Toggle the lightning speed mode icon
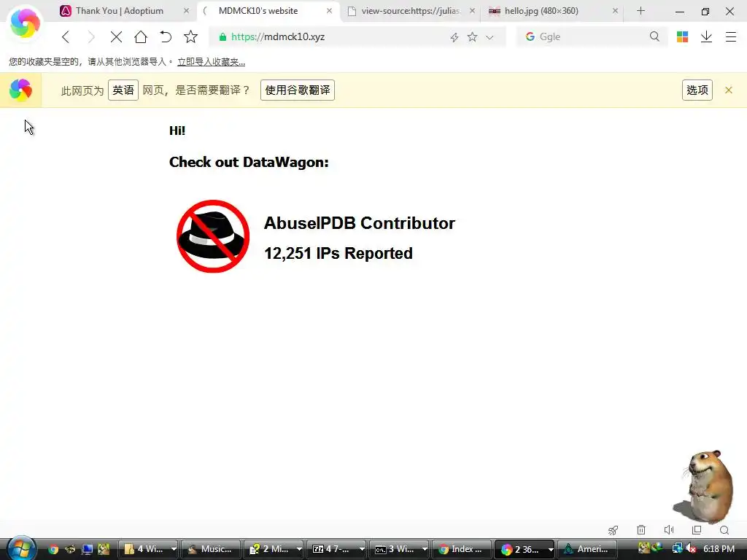 coord(454,37)
